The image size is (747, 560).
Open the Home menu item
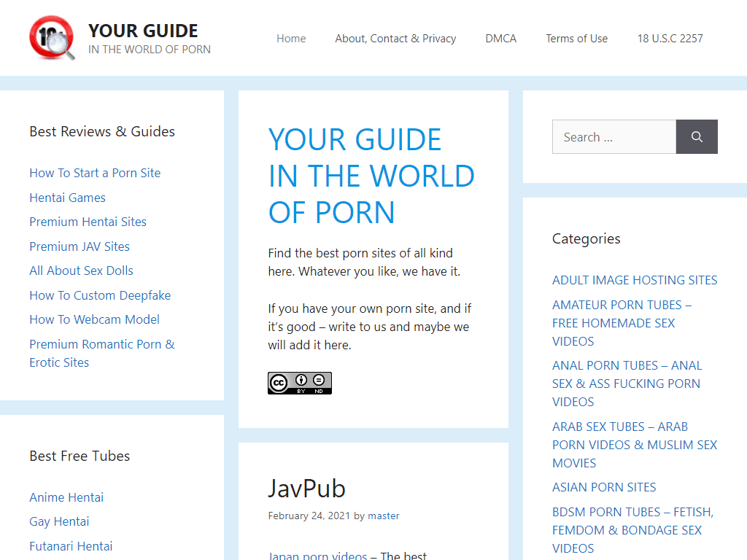coord(291,38)
